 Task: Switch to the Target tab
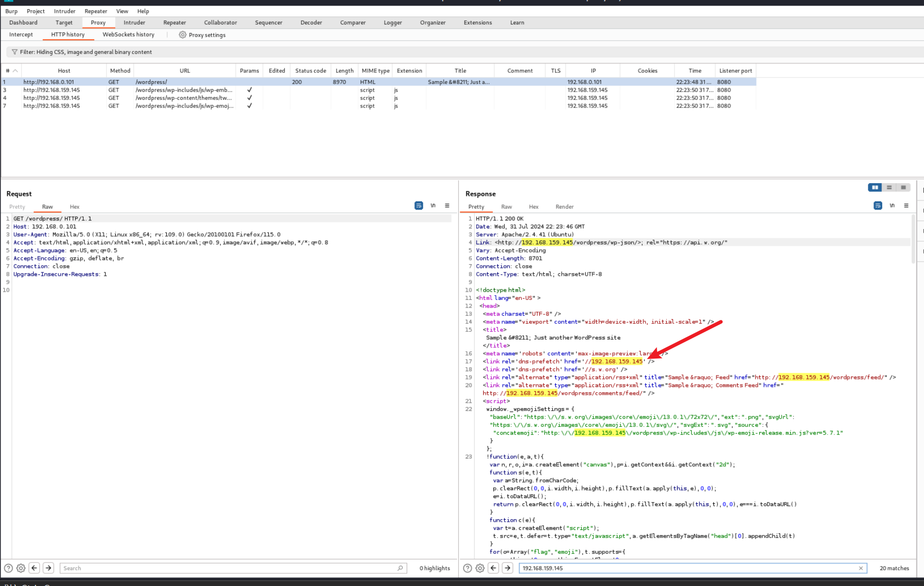64,22
